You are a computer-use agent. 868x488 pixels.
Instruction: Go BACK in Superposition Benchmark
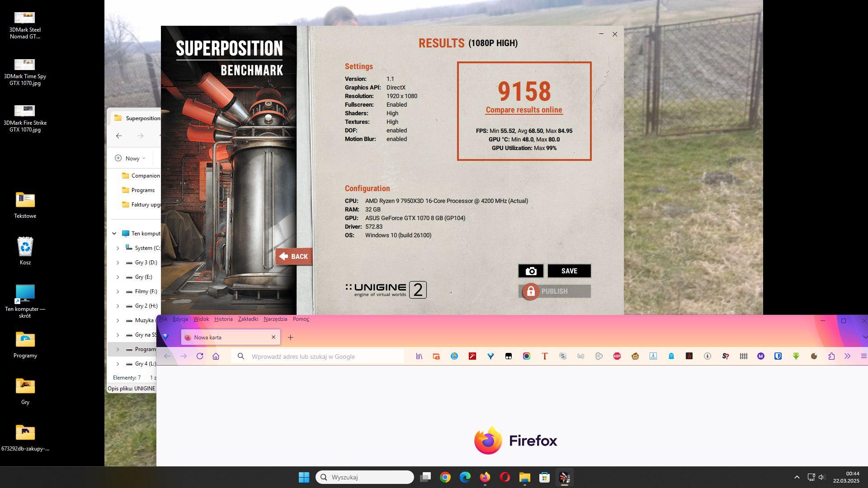(x=294, y=257)
